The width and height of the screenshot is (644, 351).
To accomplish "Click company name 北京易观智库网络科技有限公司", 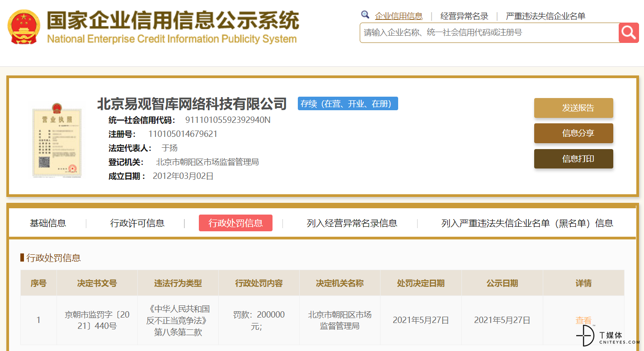I will pyautogui.click(x=192, y=104).
